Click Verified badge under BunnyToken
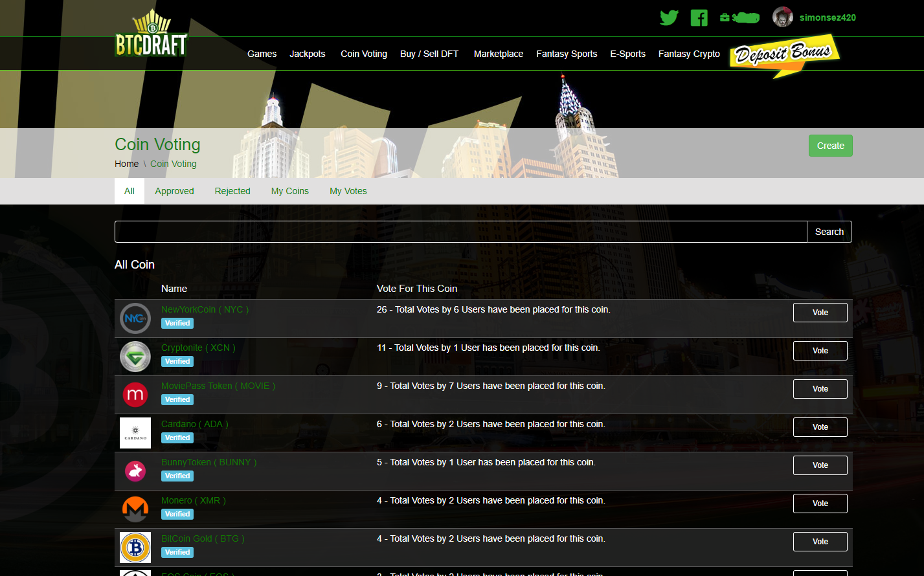The height and width of the screenshot is (576, 924). (x=177, y=476)
